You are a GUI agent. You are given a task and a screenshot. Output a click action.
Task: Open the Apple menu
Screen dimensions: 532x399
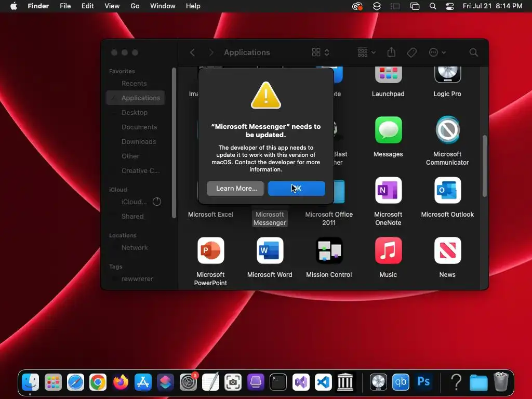[14, 6]
